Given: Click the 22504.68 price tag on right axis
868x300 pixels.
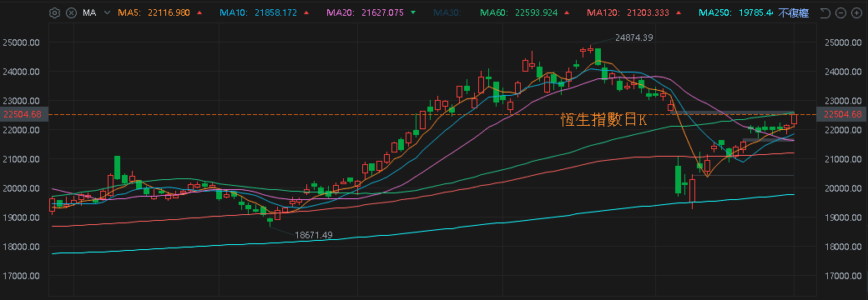Looking at the screenshot, I should click(842, 114).
